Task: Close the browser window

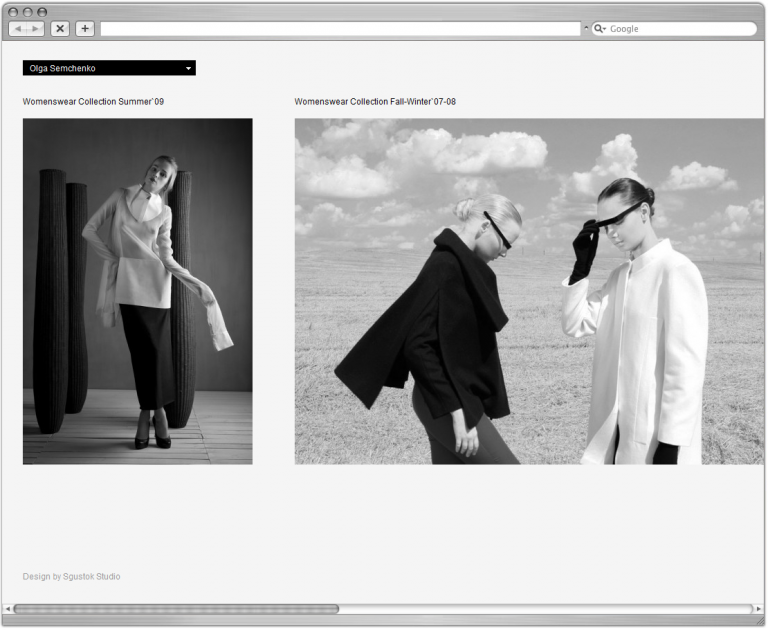Action: 13,12
